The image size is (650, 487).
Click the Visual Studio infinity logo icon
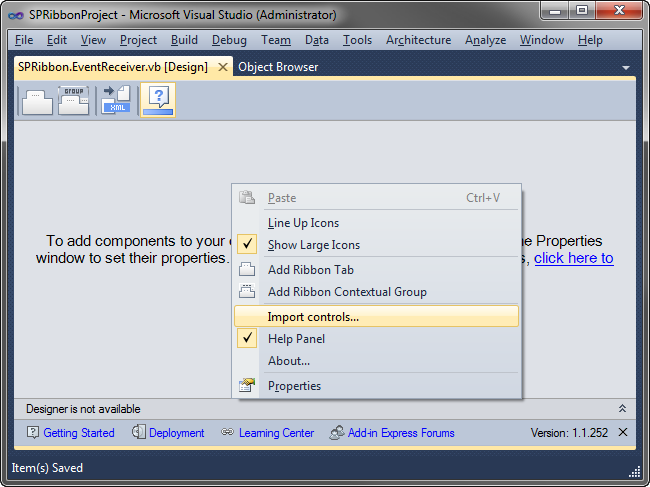(16, 15)
